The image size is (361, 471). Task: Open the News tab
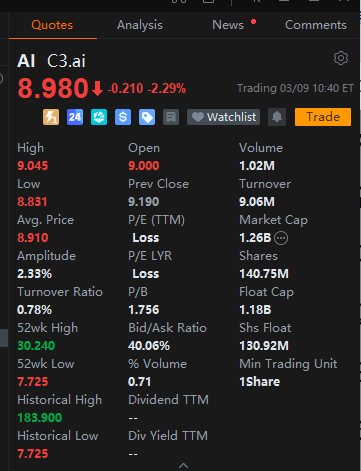(x=228, y=25)
